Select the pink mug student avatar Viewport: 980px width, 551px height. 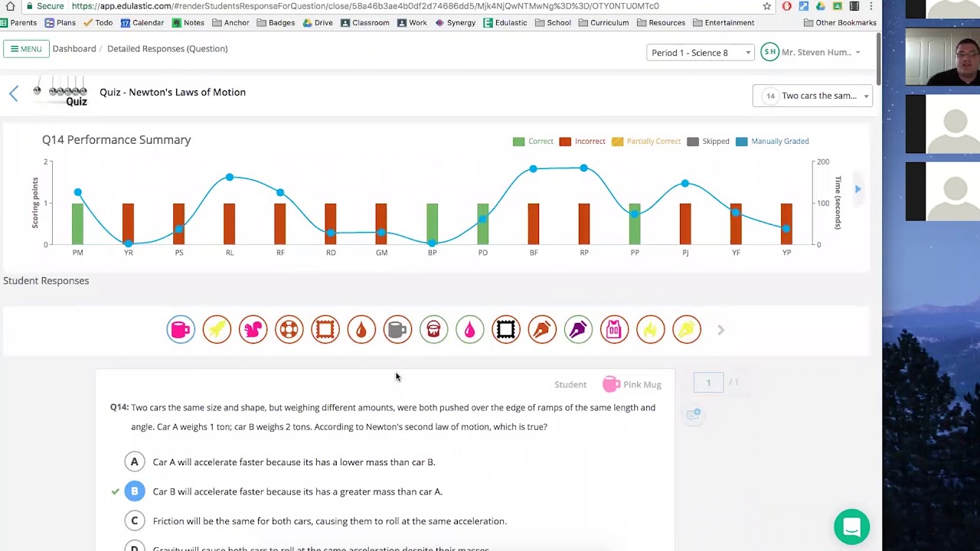181,329
